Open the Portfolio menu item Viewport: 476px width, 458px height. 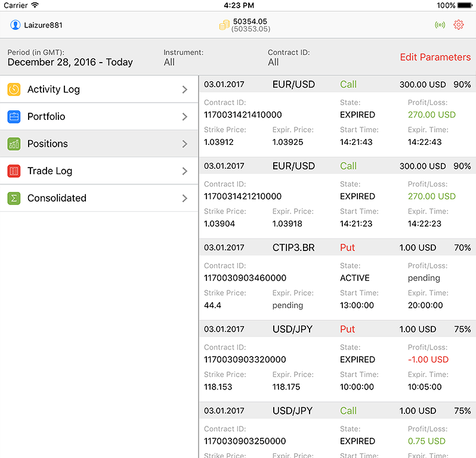(x=99, y=116)
